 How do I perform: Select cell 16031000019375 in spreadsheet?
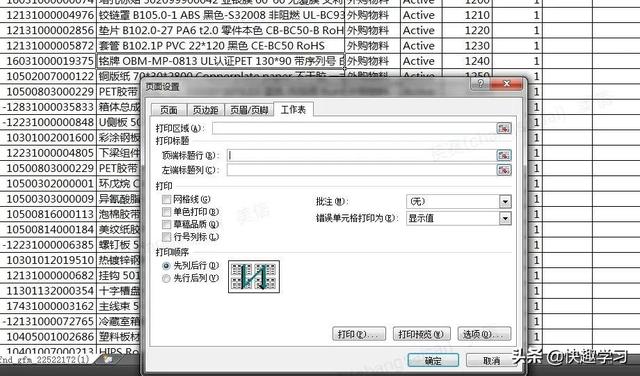(x=48, y=61)
